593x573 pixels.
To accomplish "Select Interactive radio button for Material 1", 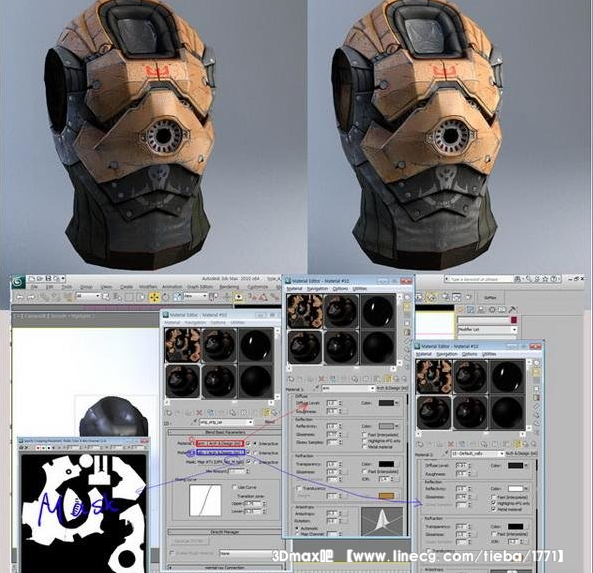I will point(255,443).
